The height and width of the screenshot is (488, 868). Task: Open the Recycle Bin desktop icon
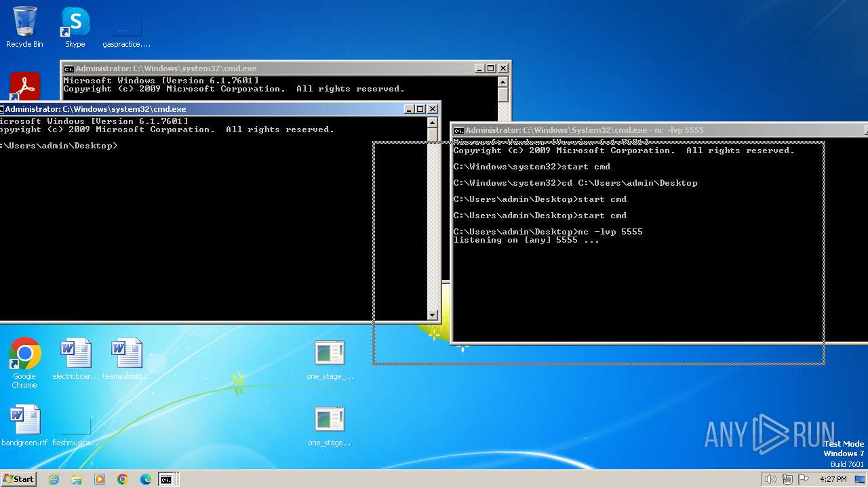tap(24, 27)
